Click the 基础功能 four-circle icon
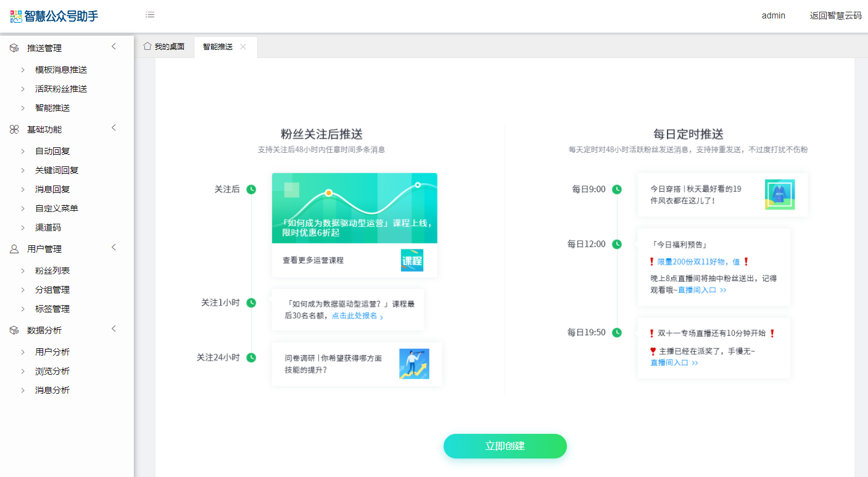The width and height of the screenshot is (868, 477). [14, 129]
